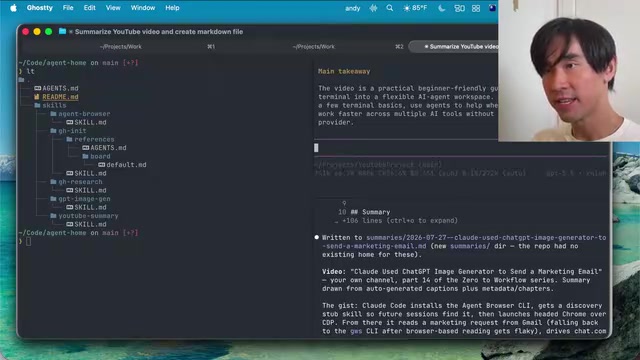Open the Window menu
This screenshot has width=640, height=360.
tap(143, 8)
